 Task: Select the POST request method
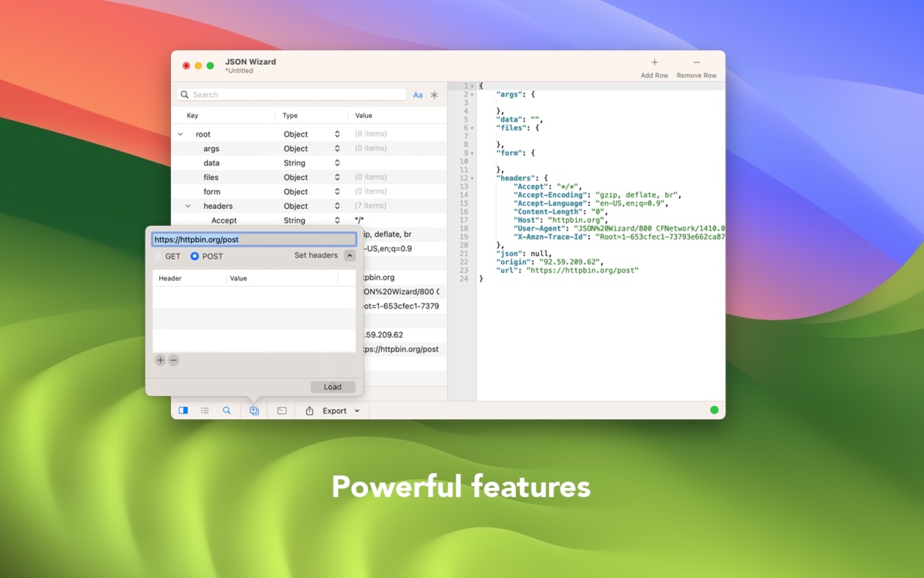click(195, 256)
